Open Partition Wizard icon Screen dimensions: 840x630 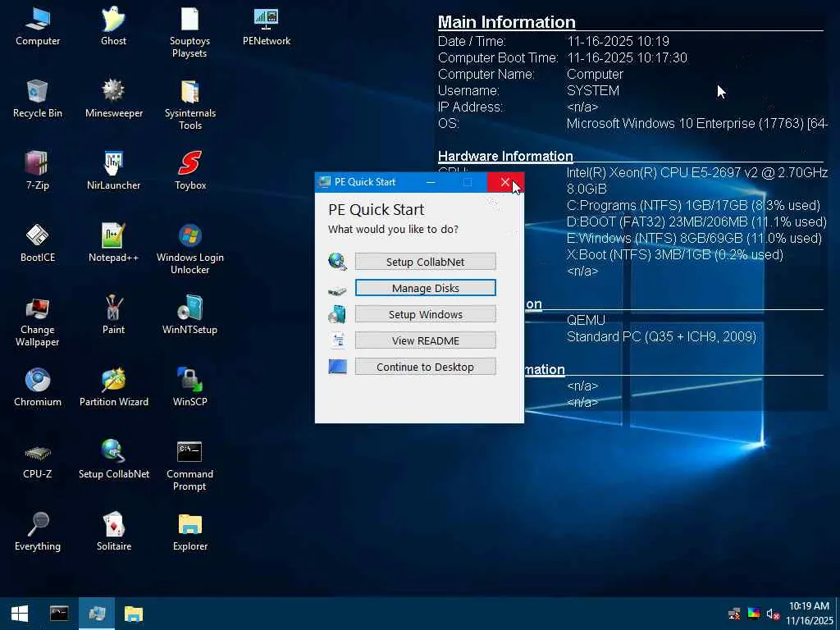[x=113, y=388]
